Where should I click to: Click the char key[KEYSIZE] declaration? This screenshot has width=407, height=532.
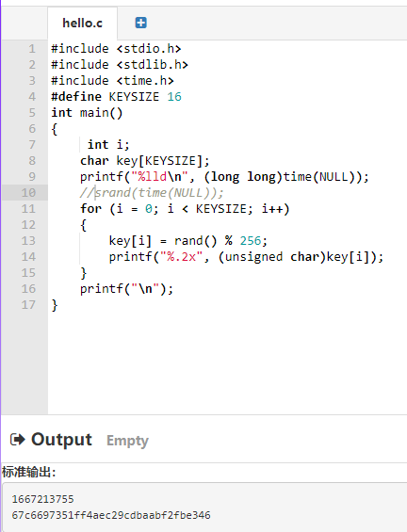pos(144,161)
